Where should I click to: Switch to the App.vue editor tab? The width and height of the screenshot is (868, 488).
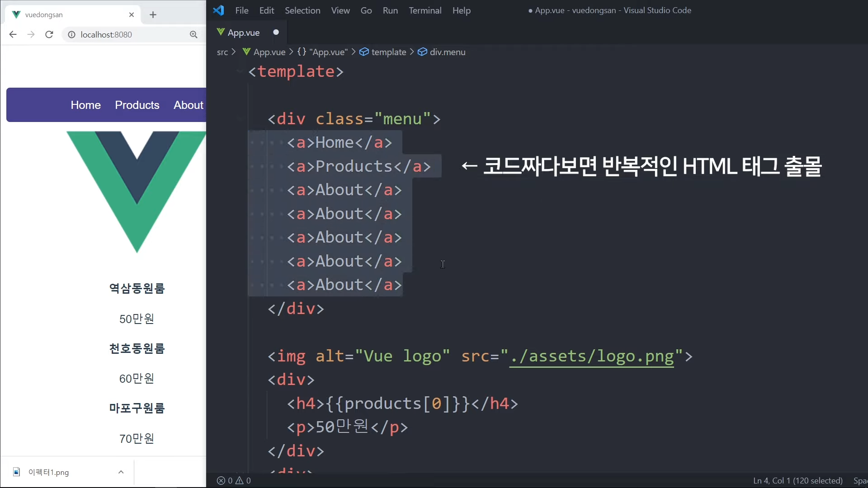243,33
